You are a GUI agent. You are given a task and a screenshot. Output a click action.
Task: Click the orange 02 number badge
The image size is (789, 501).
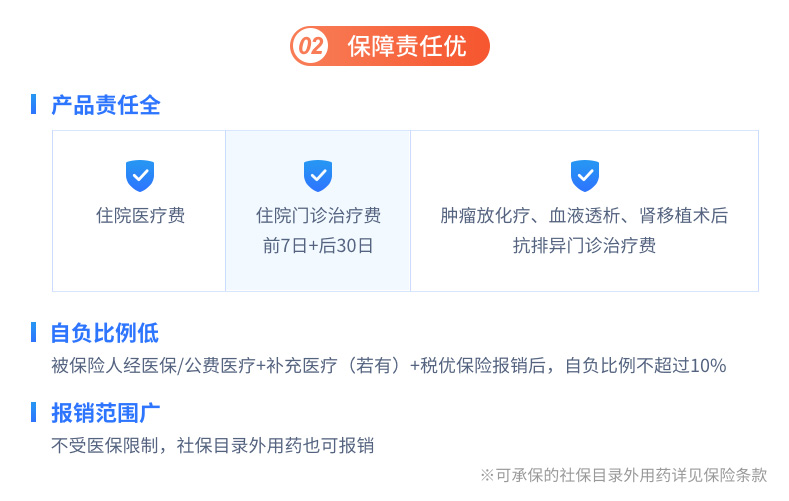[310, 46]
